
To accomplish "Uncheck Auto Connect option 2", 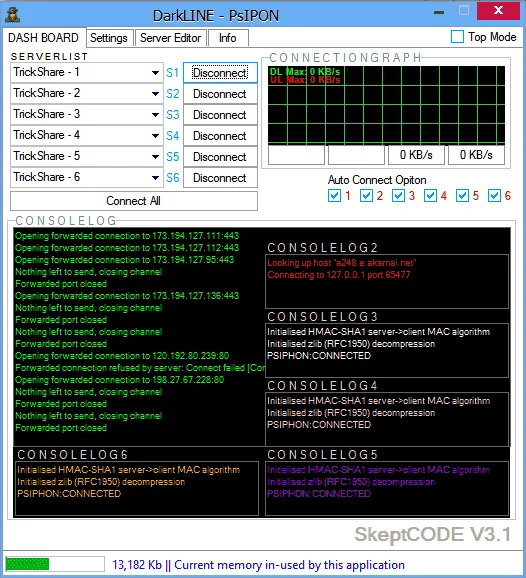I will [366, 195].
